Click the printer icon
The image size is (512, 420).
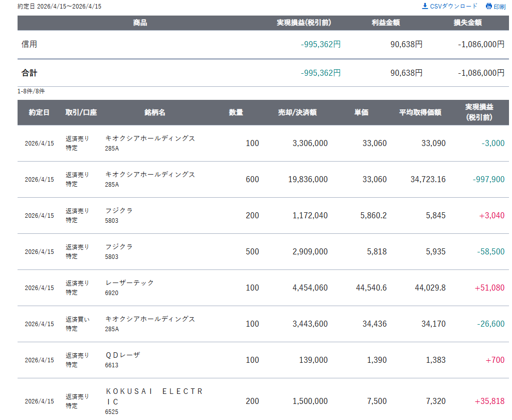click(489, 7)
